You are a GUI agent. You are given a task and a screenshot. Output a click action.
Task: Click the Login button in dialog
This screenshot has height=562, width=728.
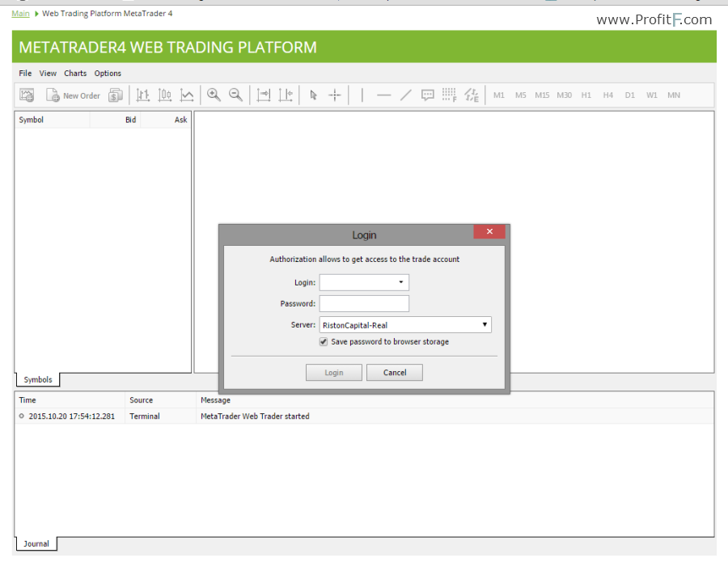pyautogui.click(x=334, y=373)
